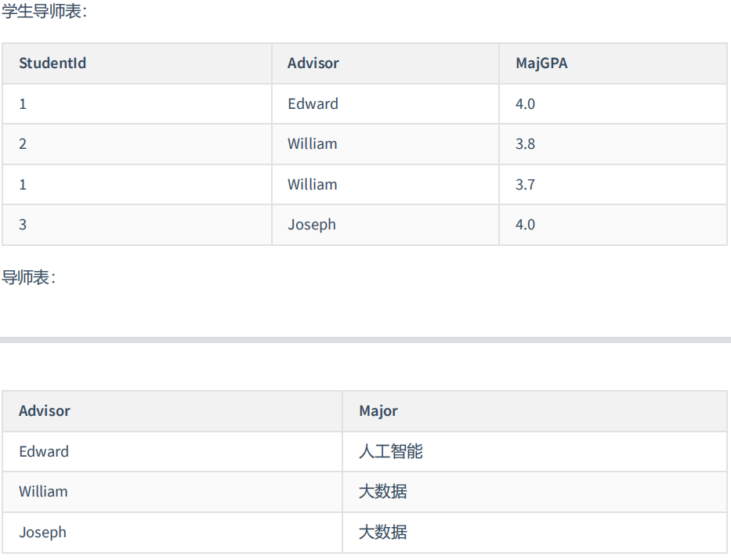This screenshot has width=731, height=560.
Task: Click the Joseph cell in student table
Action: pos(385,225)
